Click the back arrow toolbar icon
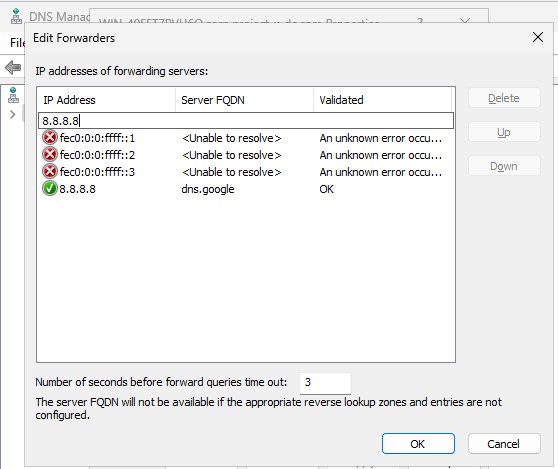 (x=13, y=67)
